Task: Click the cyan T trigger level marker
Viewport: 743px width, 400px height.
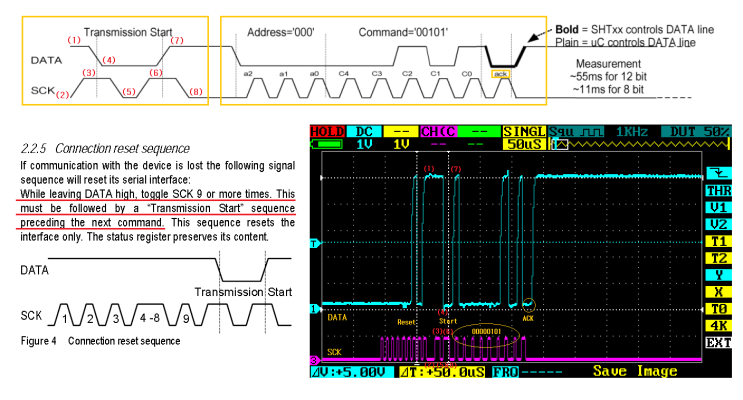Action: (314, 244)
